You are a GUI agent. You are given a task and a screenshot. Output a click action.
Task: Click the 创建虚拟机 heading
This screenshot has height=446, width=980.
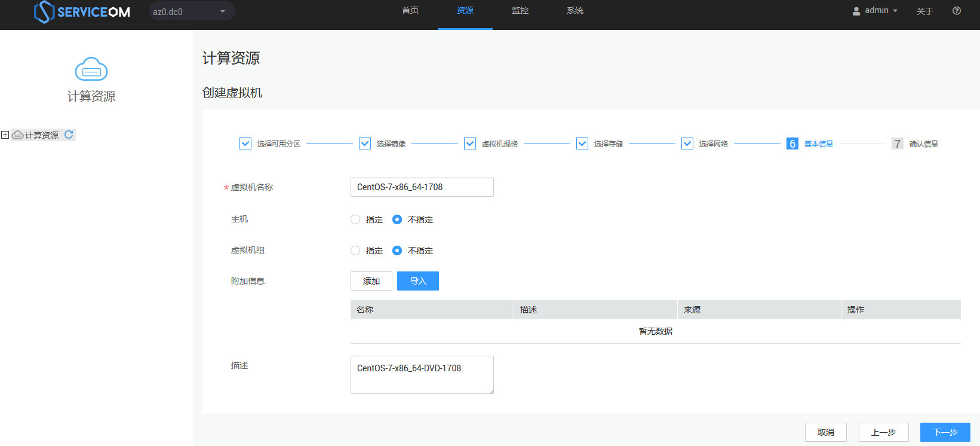coord(232,93)
